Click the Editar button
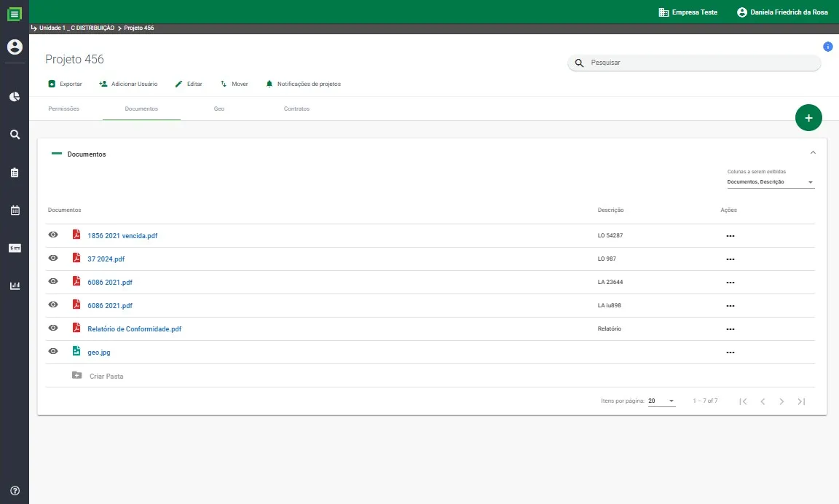 pos(189,84)
